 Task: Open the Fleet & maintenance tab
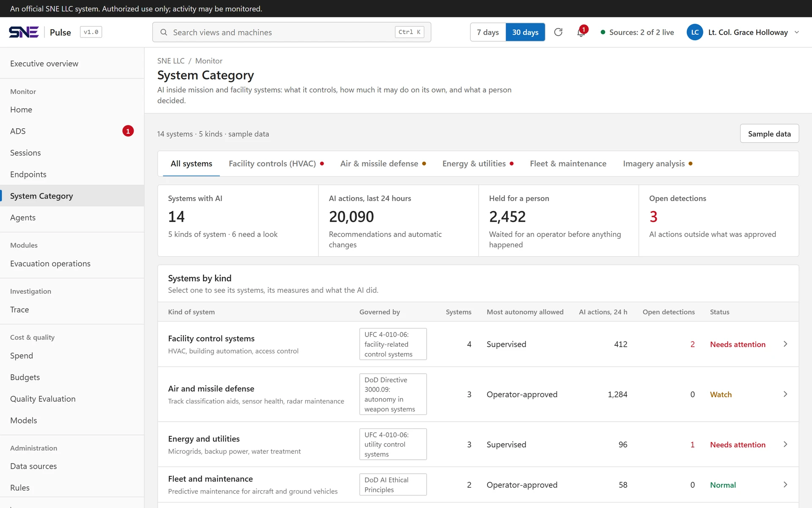(568, 164)
